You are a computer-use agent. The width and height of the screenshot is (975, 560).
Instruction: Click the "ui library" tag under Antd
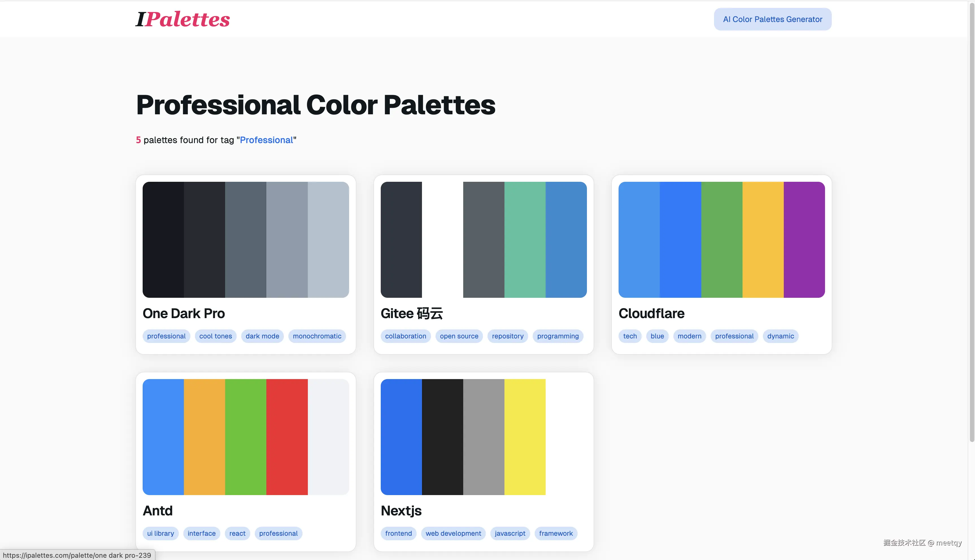pos(160,533)
